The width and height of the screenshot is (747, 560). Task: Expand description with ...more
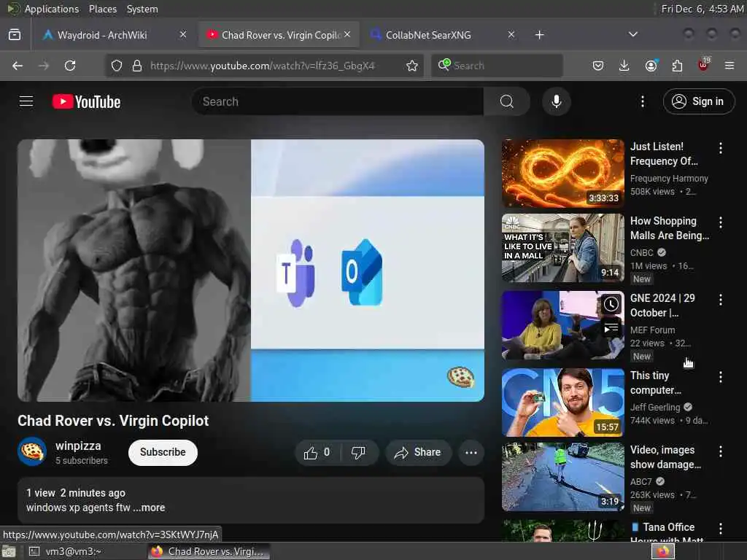tap(149, 507)
